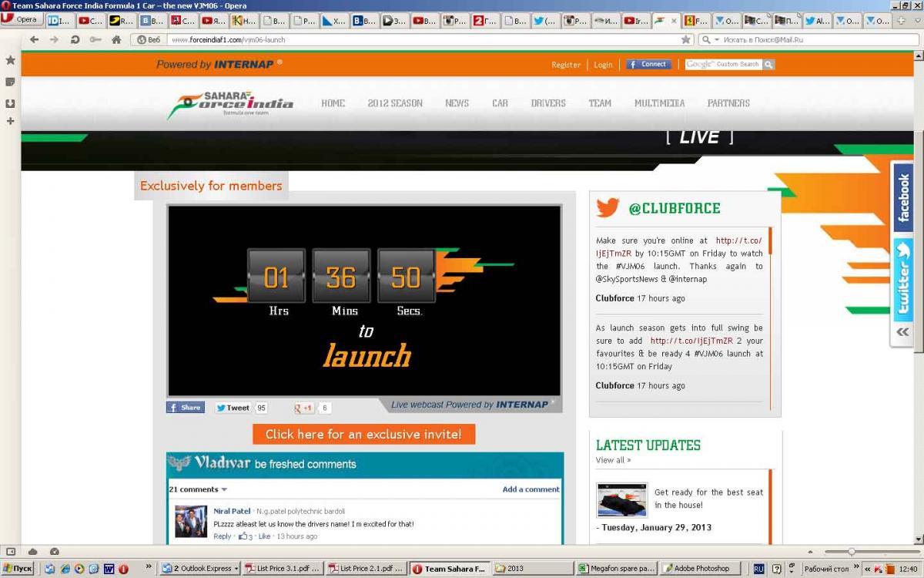Switch to Adobe Photoshop in the taskbar

coord(699,569)
